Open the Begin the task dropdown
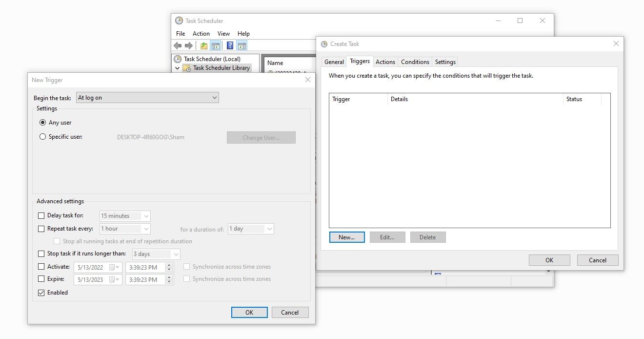The width and height of the screenshot is (644, 339). point(147,98)
